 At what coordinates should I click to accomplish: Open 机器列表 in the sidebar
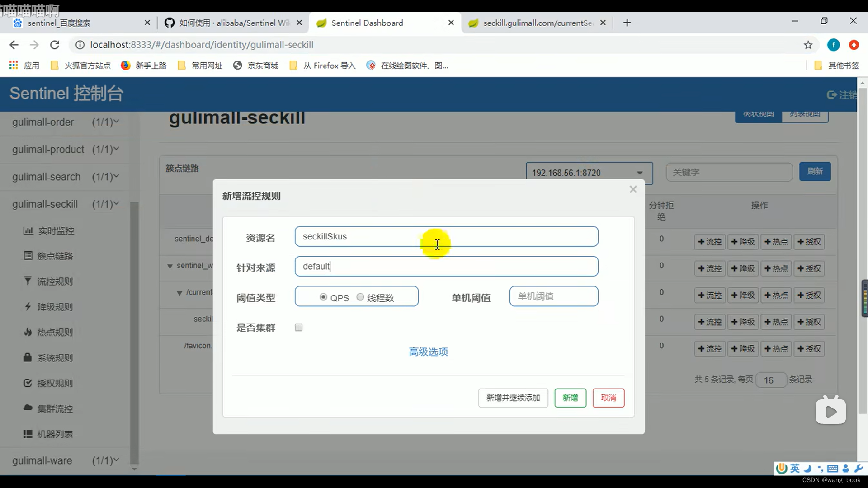coord(54,434)
